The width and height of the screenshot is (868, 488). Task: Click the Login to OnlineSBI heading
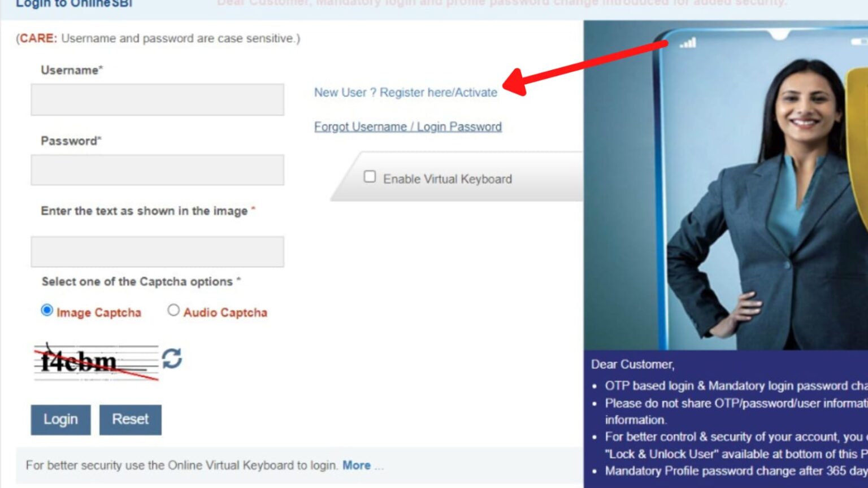73,4
